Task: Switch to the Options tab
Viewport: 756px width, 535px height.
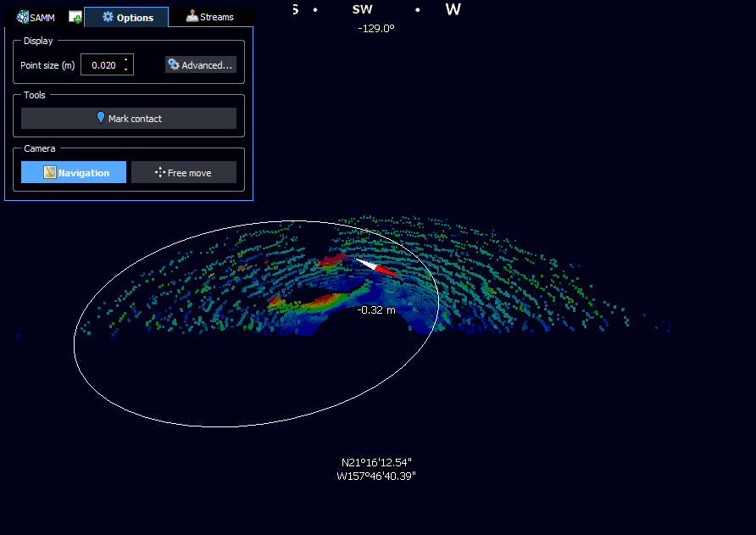Action: click(x=127, y=17)
